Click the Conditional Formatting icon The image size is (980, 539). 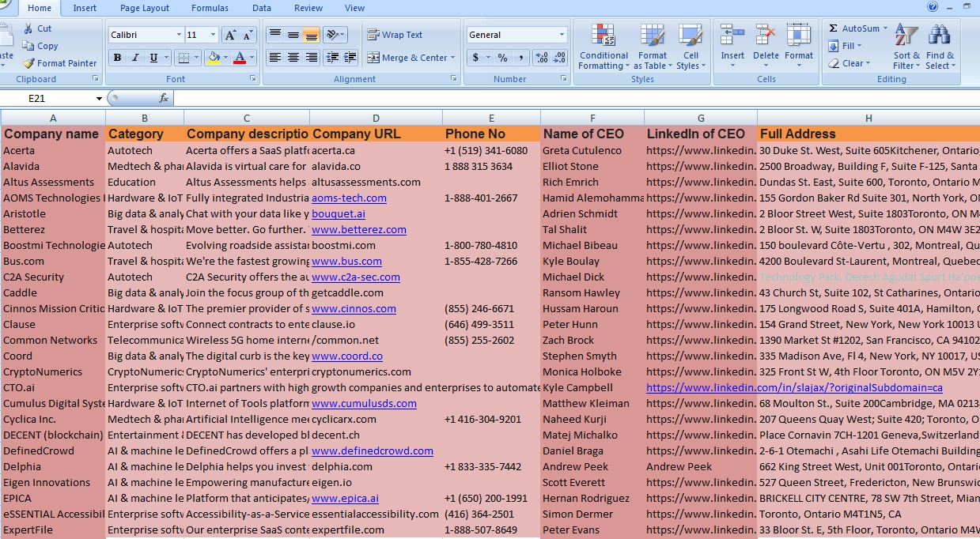coord(604,36)
